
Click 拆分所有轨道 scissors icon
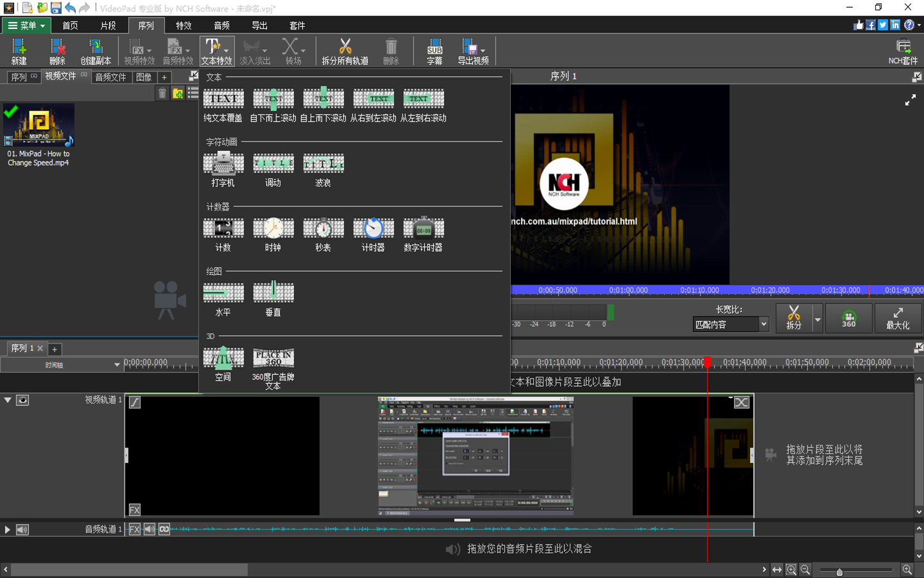coord(345,51)
